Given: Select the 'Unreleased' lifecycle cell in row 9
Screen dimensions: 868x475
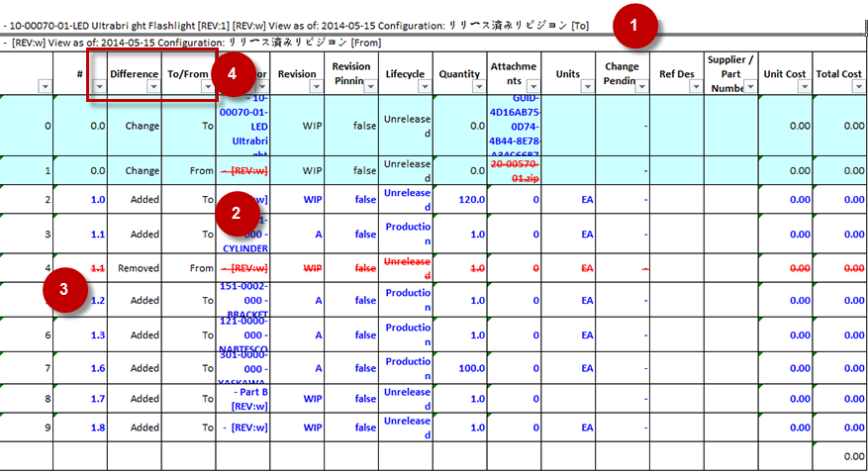Looking at the screenshot, I should (x=406, y=427).
